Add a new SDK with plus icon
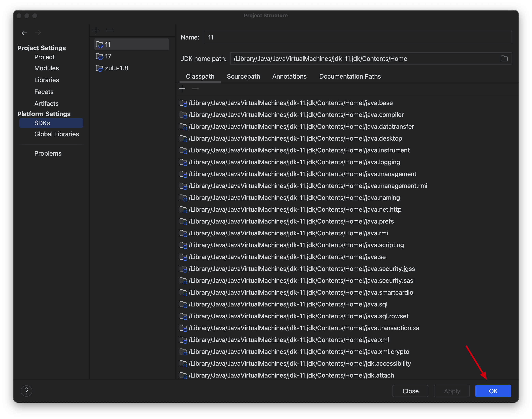 [x=96, y=30]
